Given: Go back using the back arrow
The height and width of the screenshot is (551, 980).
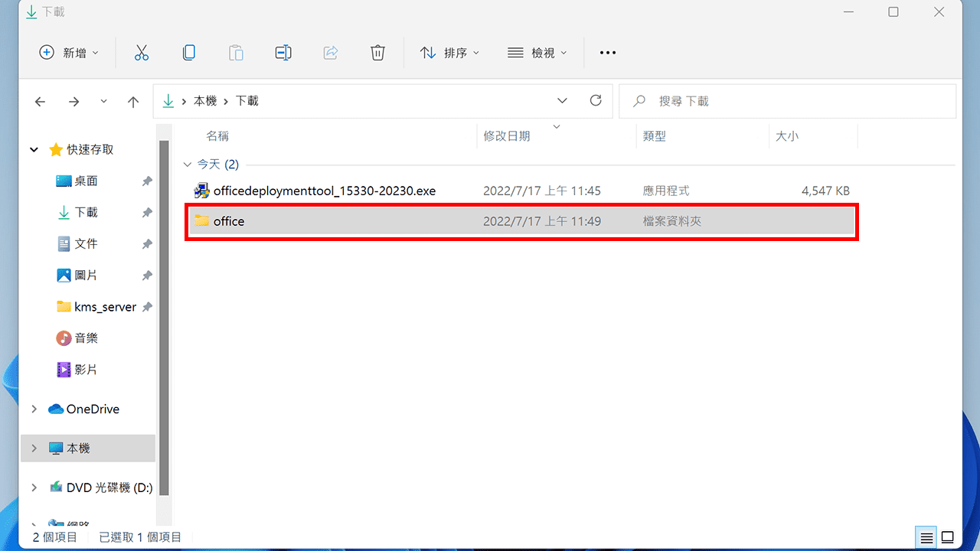Looking at the screenshot, I should click(40, 100).
